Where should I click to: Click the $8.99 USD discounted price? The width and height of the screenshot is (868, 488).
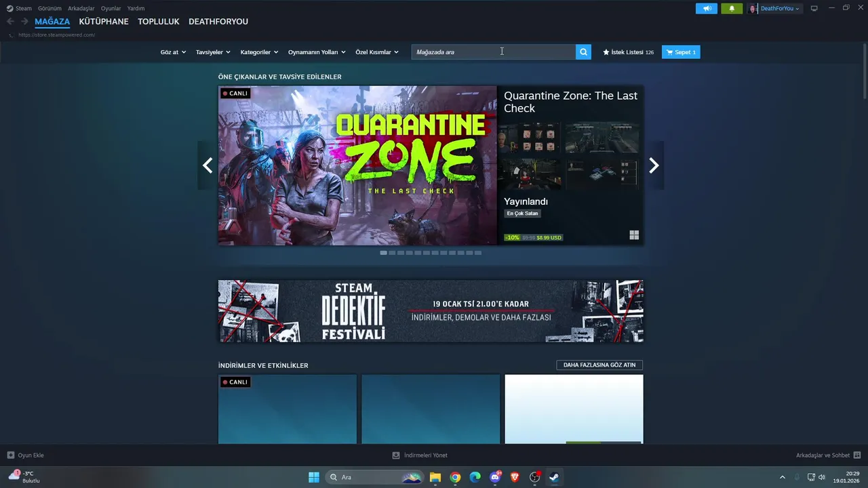(549, 238)
